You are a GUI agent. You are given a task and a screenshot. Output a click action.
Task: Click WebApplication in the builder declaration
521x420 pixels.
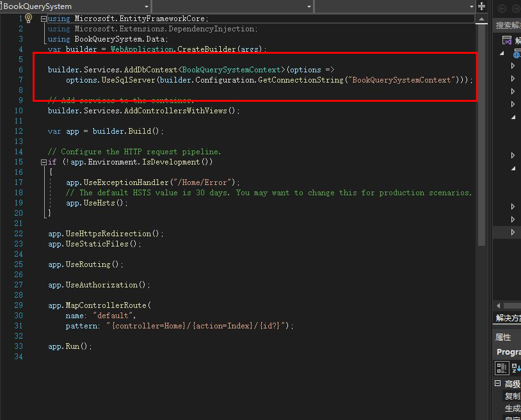pos(142,49)
